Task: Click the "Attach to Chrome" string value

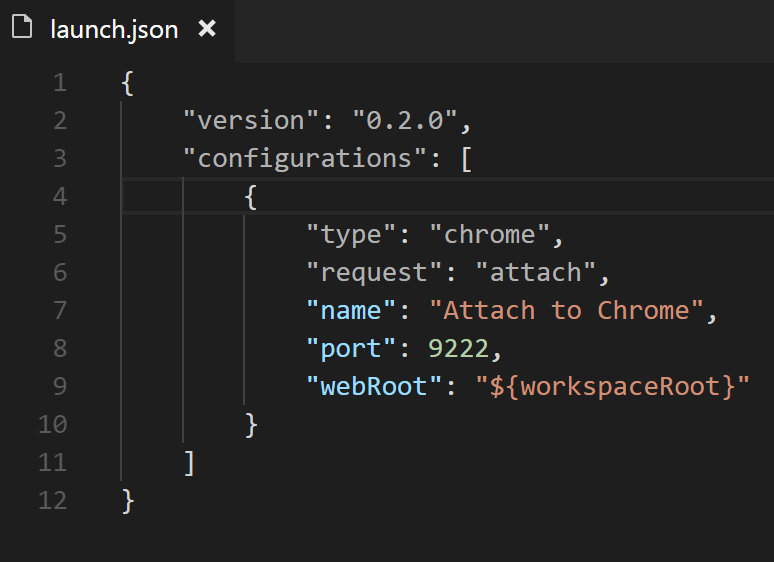Action: 566,311
